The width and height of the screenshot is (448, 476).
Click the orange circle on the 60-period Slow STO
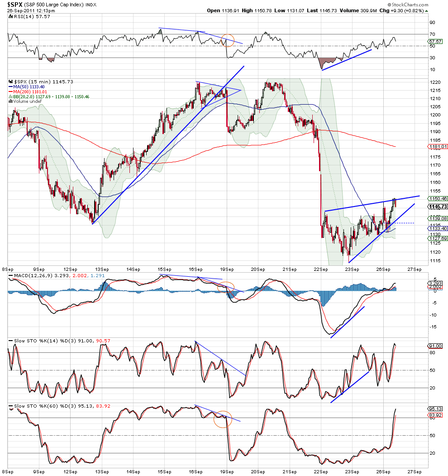pos(222,419)
